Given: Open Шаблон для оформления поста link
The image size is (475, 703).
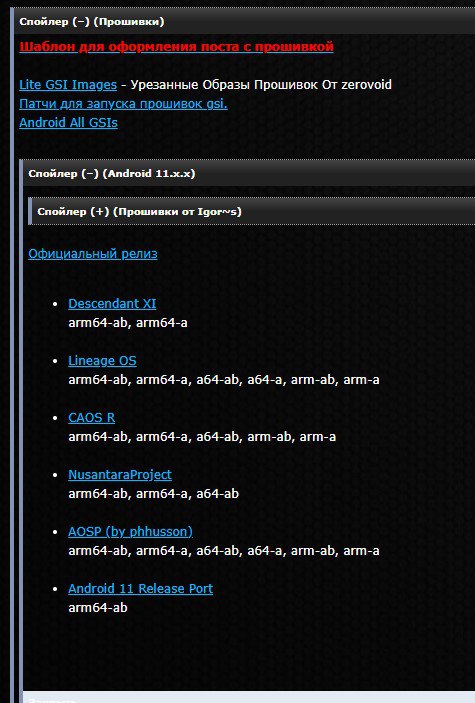Looking at the screenshot, I should coord(176,47).
